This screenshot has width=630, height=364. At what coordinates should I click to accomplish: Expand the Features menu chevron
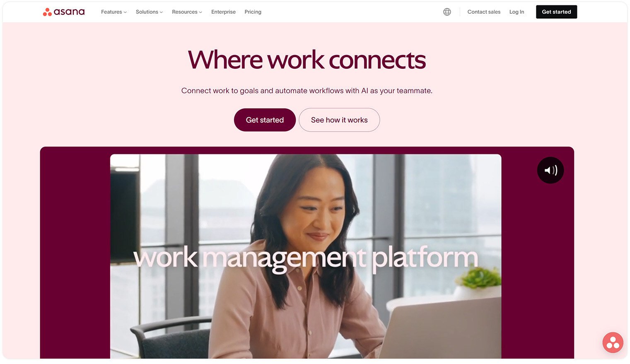click(125, 12)
